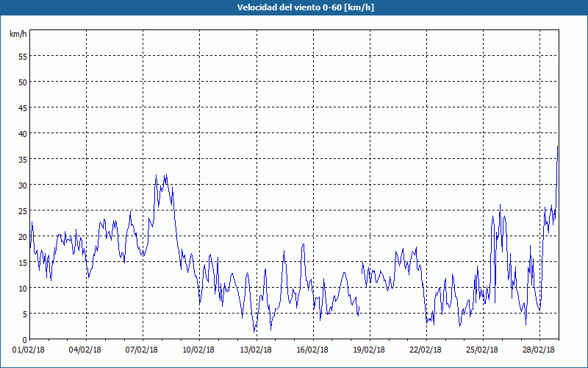Click the y-axis value 55
The image size is (588, 368).
point(23,57)
